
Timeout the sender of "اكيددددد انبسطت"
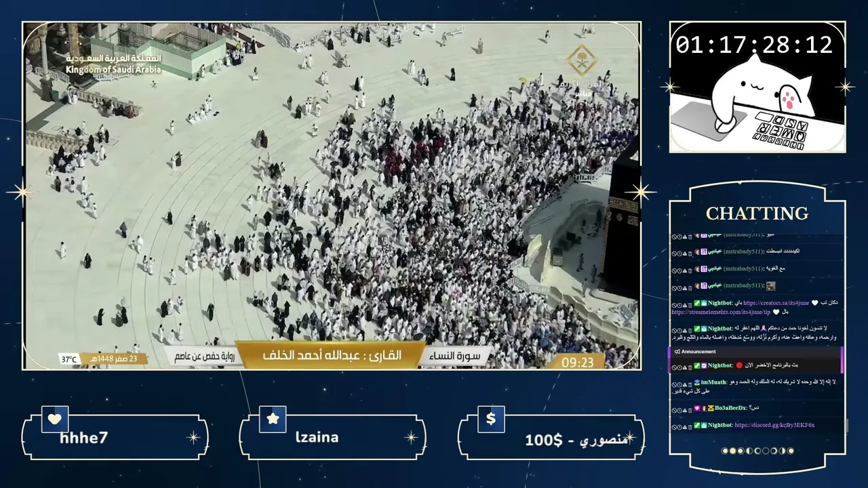click(x=679, y=252)
